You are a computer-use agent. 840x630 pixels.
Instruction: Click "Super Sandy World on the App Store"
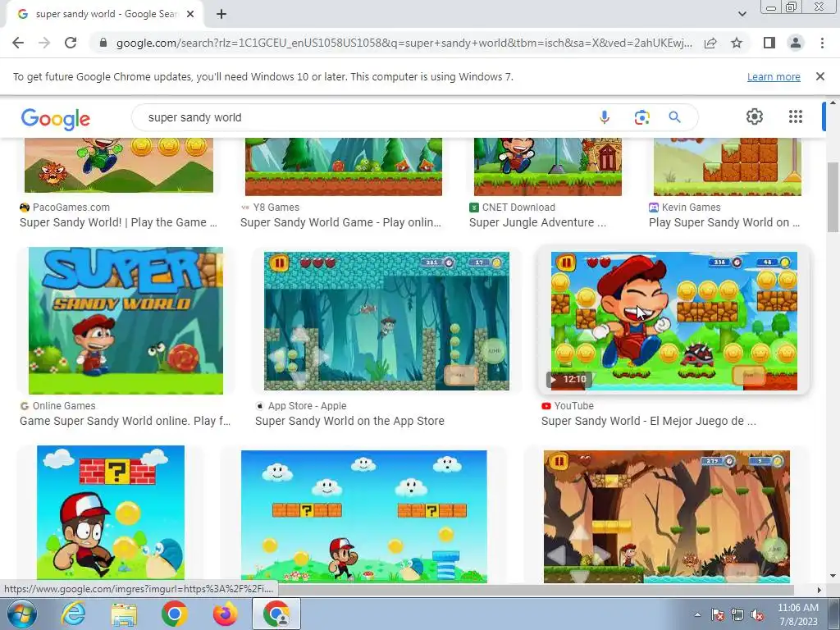tap(349, 421)
